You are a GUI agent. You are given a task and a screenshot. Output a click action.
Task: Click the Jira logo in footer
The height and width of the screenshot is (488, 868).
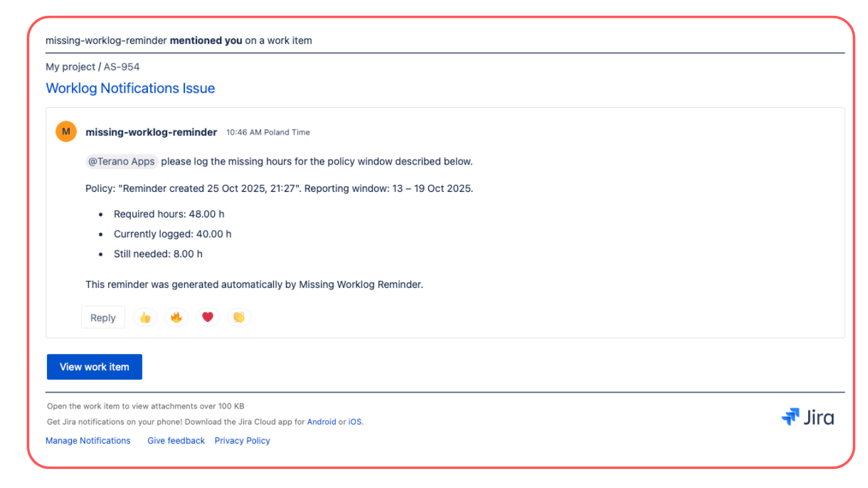point(808,417)
